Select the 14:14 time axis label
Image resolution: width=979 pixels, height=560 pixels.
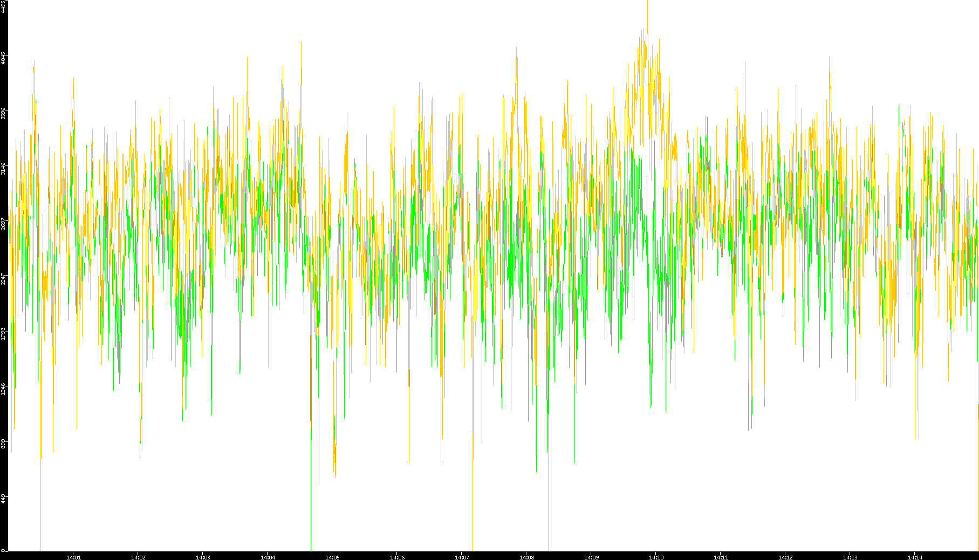tap(915, 557)
